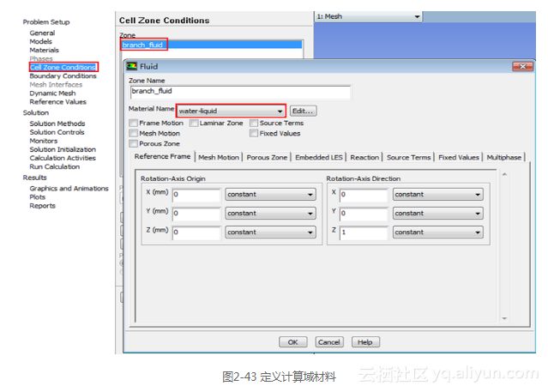Select the Multiphase tab
The image size is (548, 392).
coord(504,158)
